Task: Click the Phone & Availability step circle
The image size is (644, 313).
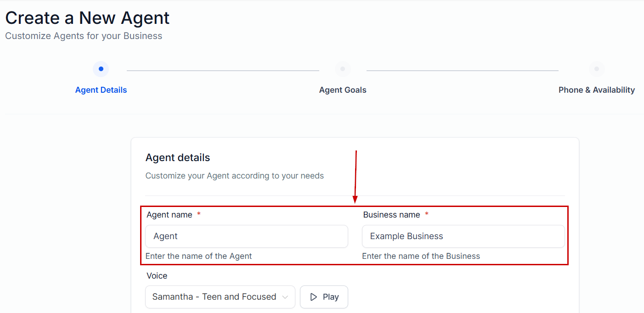Action: coord(596,69)
